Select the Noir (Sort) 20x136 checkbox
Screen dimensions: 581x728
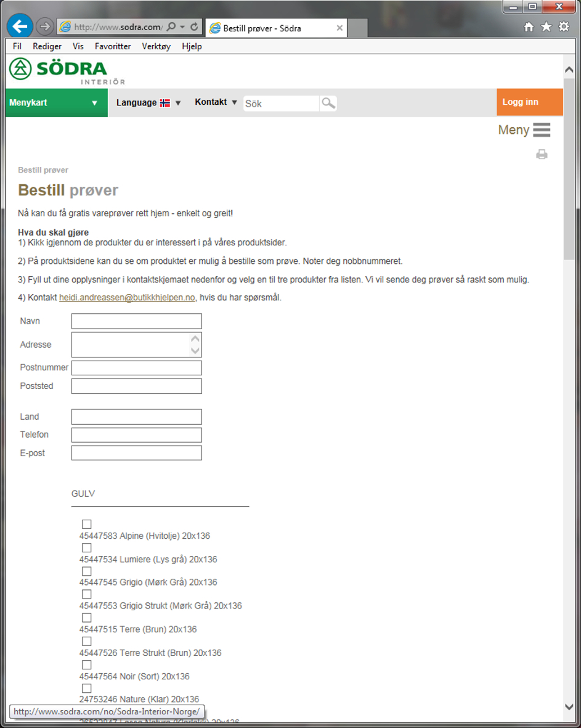pyautogui.click(x=87, y=665)
